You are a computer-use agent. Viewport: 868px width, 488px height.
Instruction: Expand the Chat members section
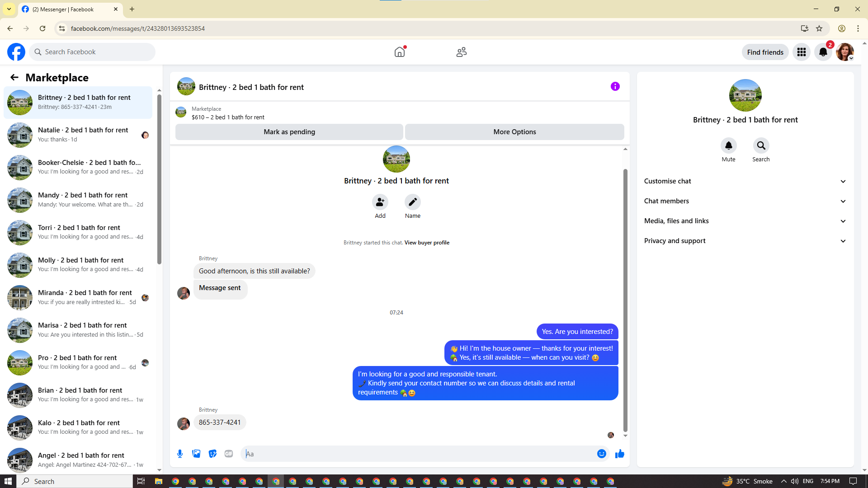tap(745, 201)
